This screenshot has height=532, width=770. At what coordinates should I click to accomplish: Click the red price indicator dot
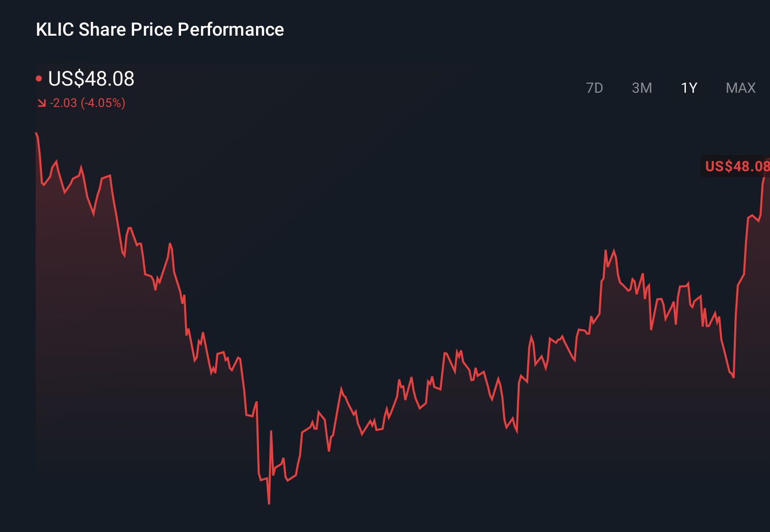pos(39,77)
